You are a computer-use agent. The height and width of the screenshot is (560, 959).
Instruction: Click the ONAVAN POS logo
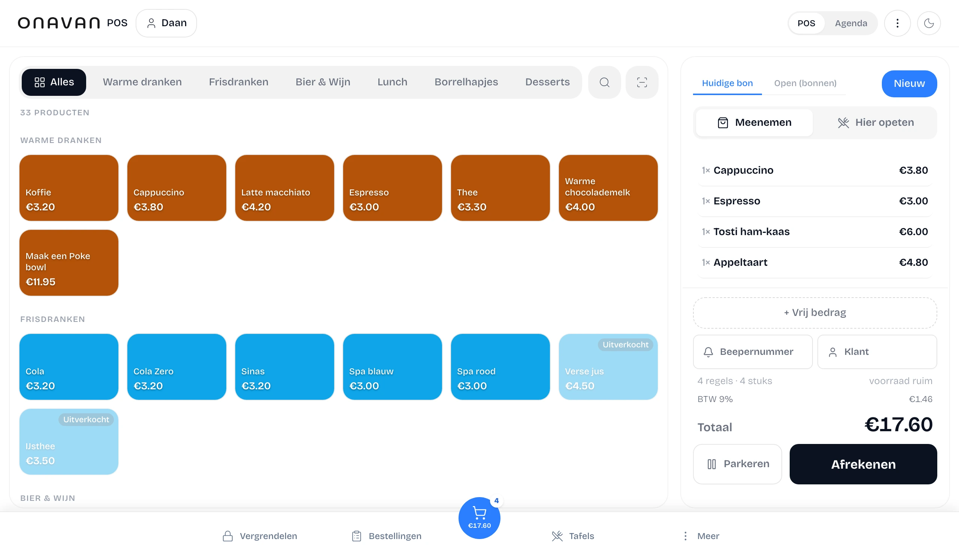point(73,23)
